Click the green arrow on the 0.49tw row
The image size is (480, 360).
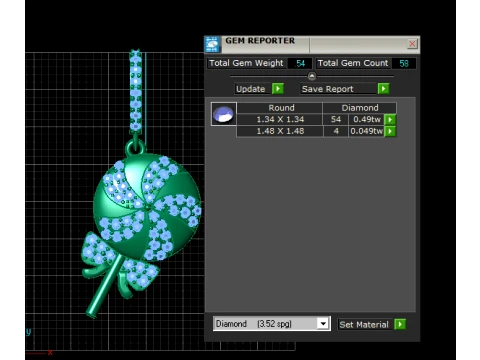pos(390,119)
